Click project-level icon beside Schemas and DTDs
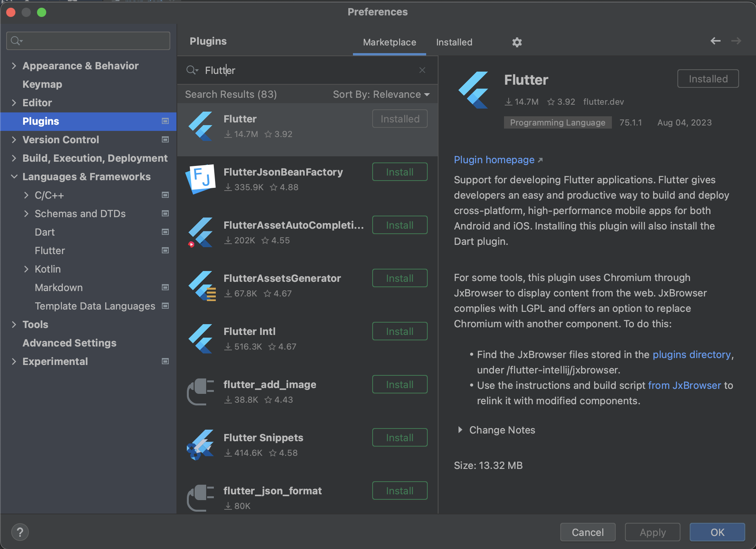 [x=165, y=214]
